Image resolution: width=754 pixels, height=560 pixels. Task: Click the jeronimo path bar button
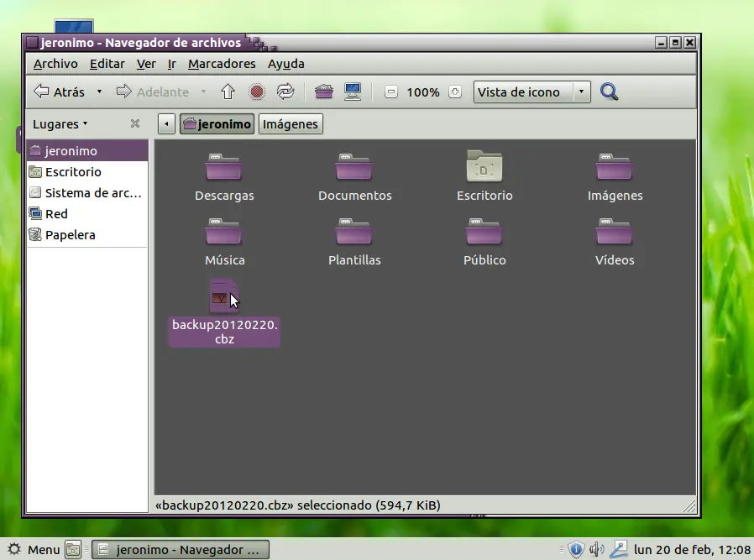click(x=217, y=124)
